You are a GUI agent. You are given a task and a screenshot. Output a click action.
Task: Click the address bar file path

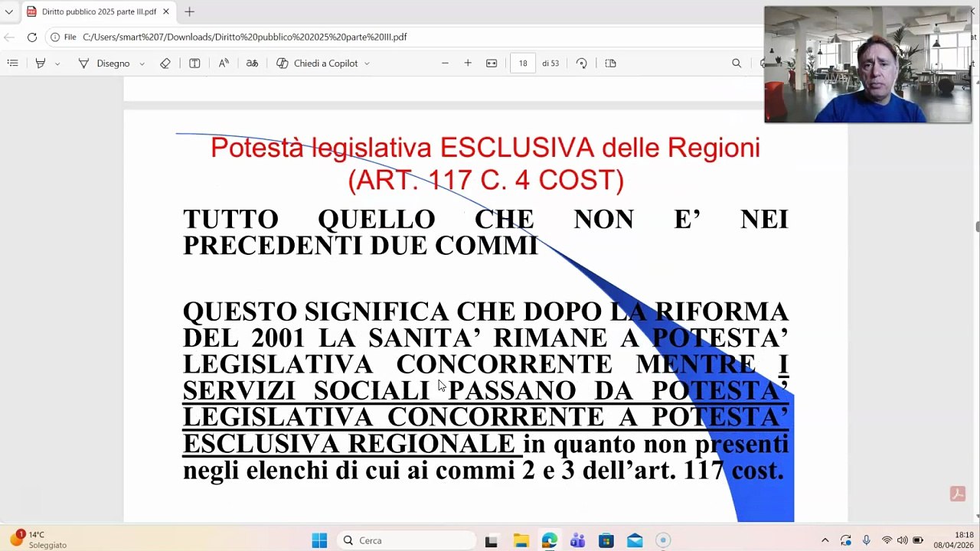(x=244, y=37)
